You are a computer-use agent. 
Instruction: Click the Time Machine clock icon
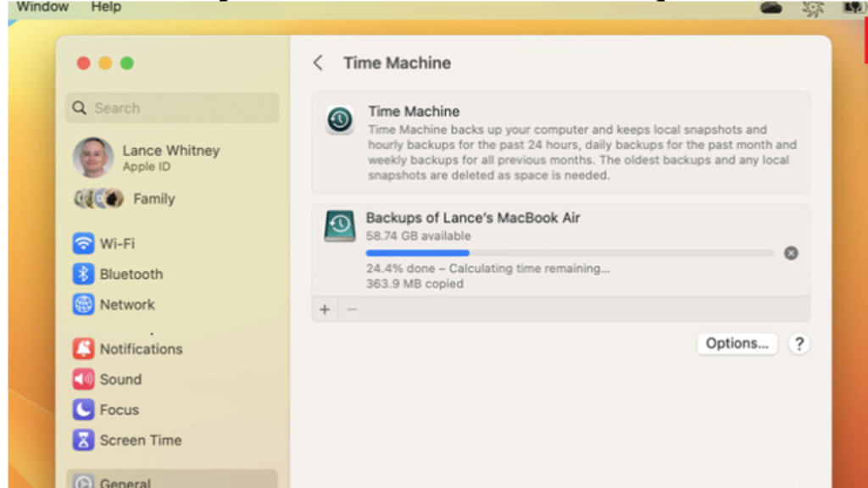tap(339, 119)
